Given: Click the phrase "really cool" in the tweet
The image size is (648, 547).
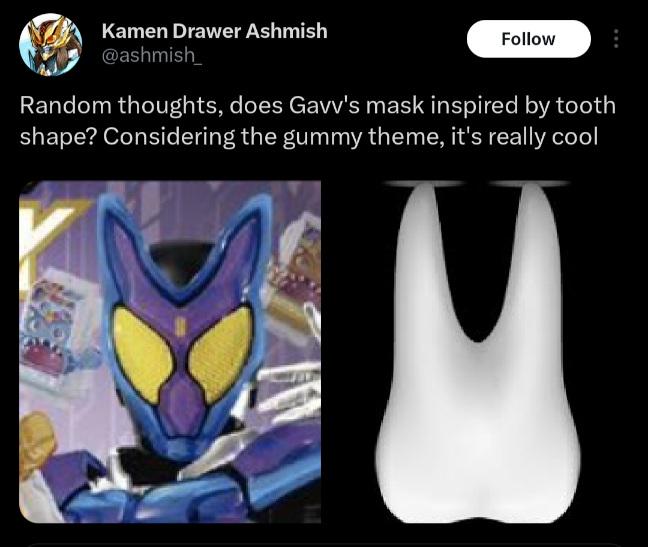Looking at the screenshot, I should click(x=543, y=136).
